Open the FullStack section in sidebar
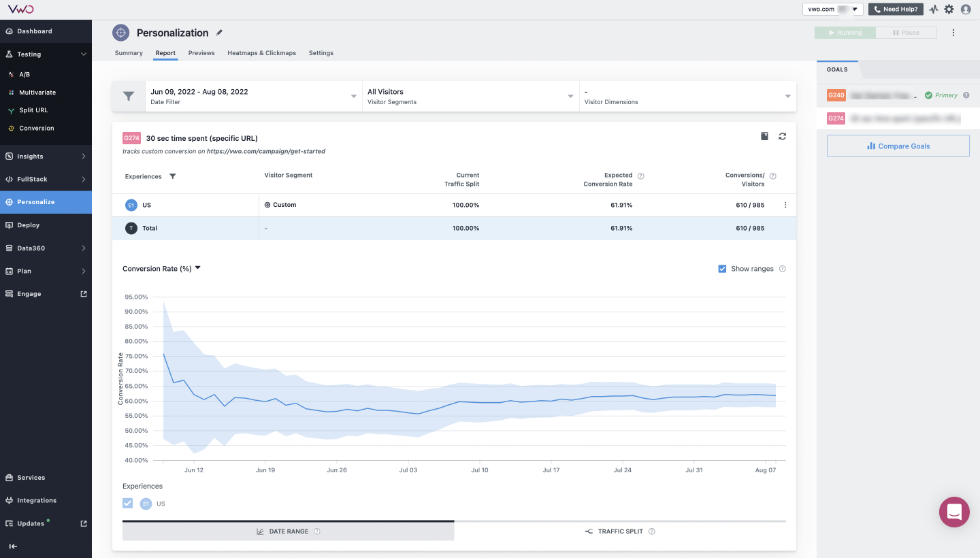Image resolution: width=980 pixels, height=558 pixels. pyautogui.click(x=31, y=179)
